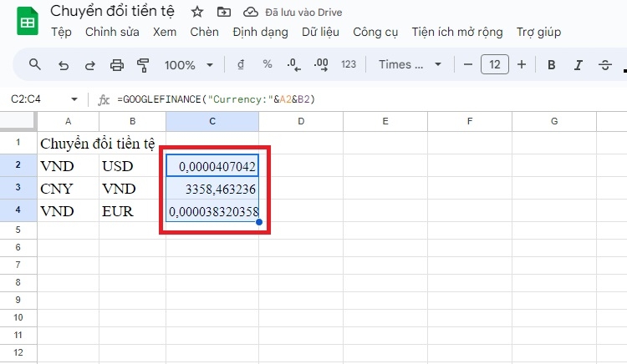Click cell C3 value 3358,463236
Screen dimensions: 627x364
click(212, 189)
